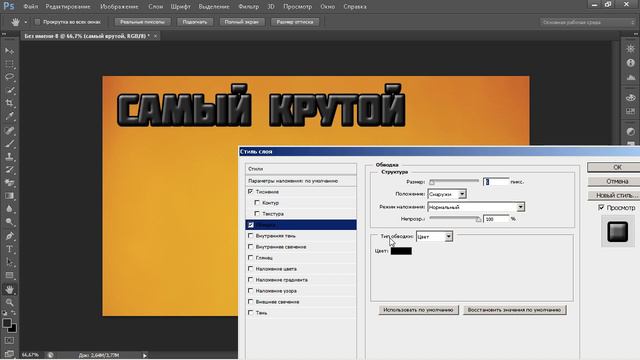Image resolution: width=640 pixels, height=360 pixels.
Task: Toggle the Тиснение effect checkbox
Action: pos(251,191)
